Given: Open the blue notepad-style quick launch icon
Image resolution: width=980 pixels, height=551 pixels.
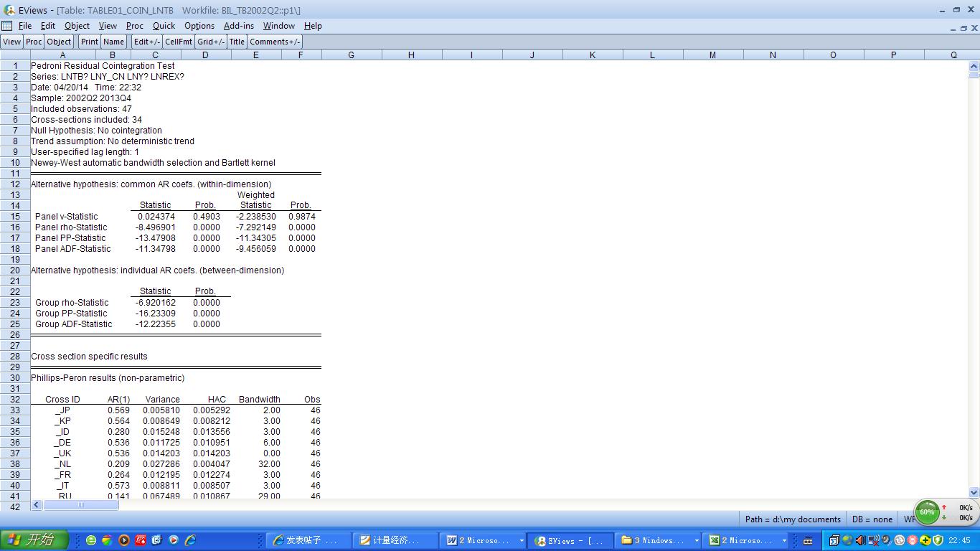Looking at the screenshot, I should [156, 540].
